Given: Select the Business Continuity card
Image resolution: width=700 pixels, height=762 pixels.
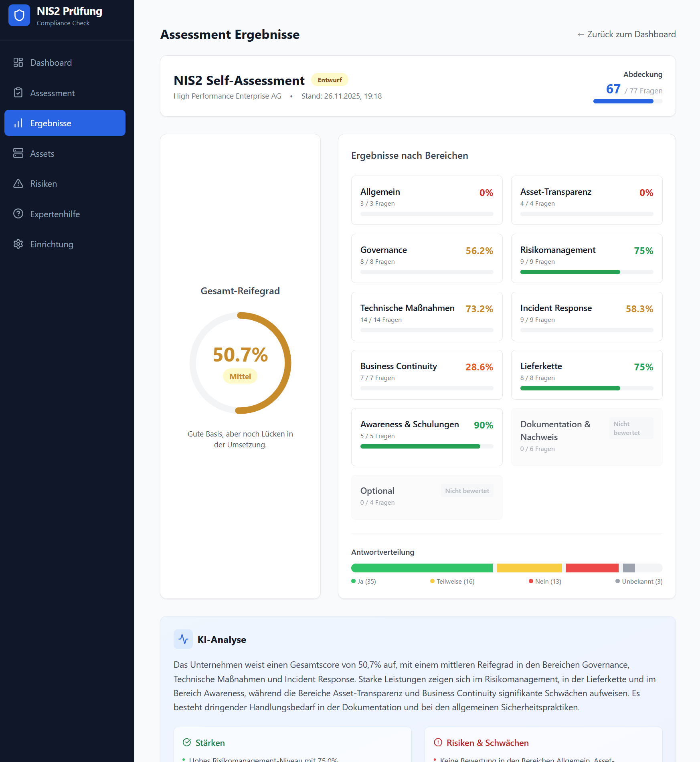Looking at the screenshot, I should pyautogui.click(x=427, y=375).
